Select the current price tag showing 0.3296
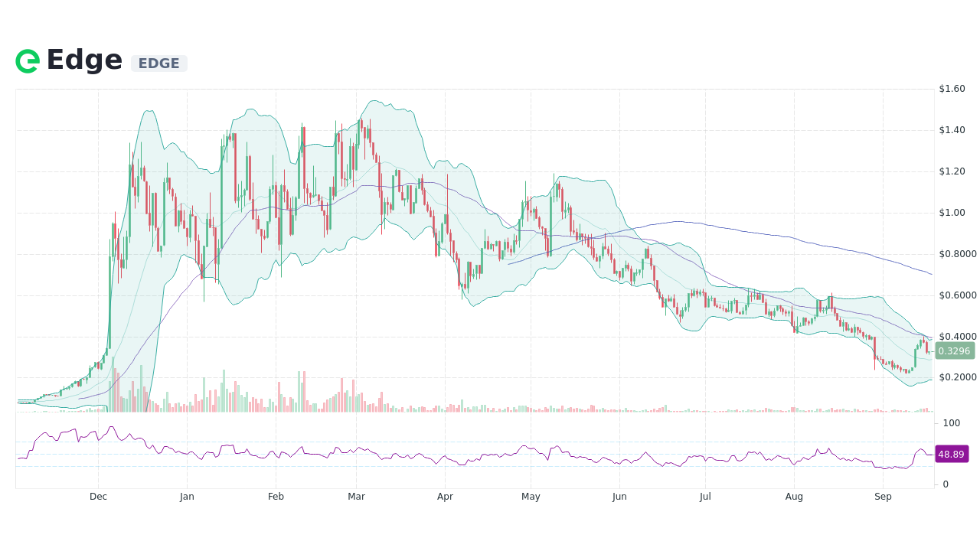 [952, 351]
